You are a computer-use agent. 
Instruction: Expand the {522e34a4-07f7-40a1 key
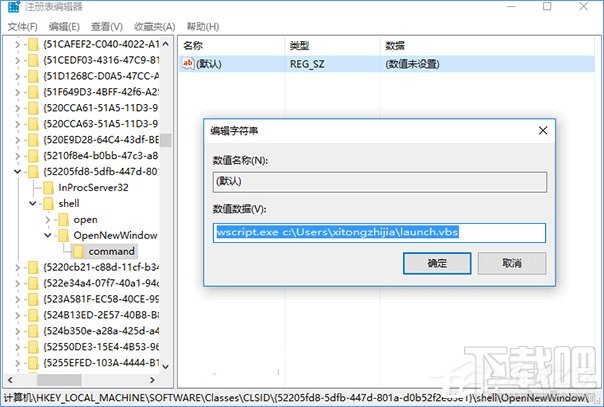(17, 283)
